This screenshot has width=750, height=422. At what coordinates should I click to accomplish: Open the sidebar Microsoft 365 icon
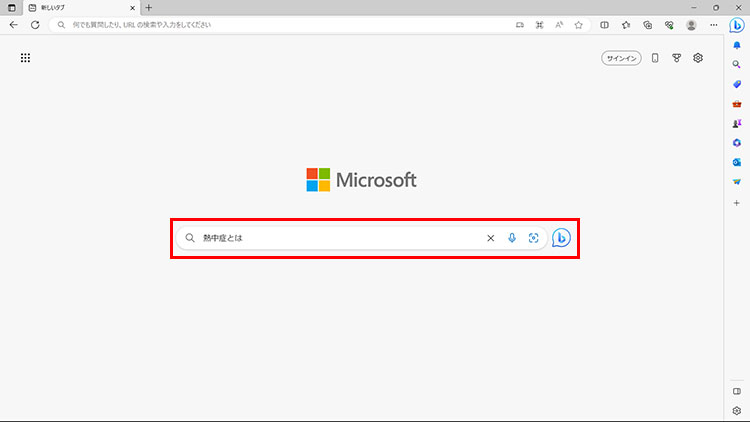click(737, 143)
